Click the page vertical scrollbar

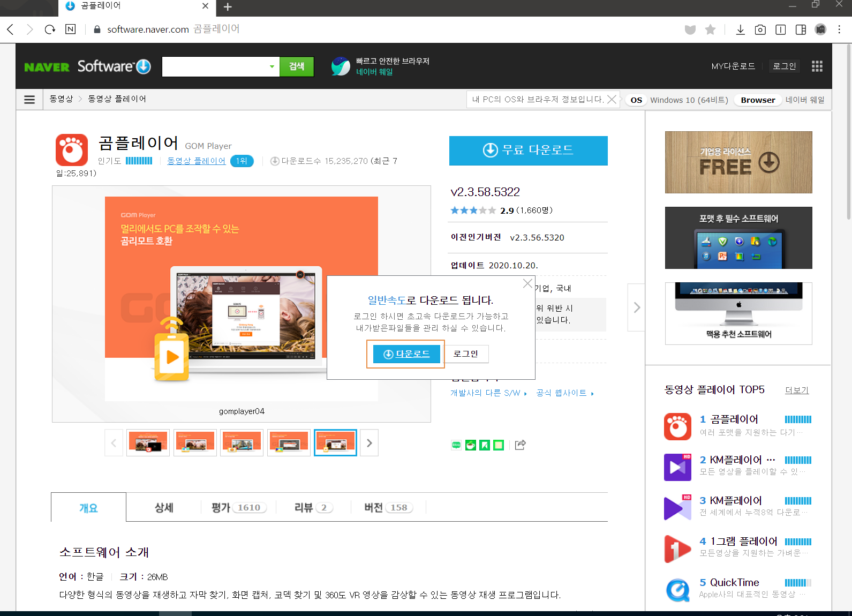[848, 131]
